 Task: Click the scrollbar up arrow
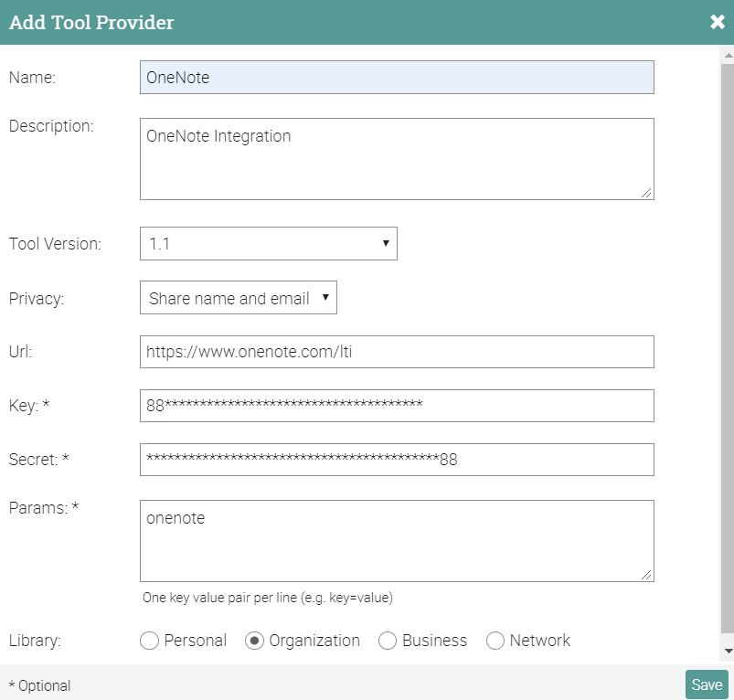point(728,55)
